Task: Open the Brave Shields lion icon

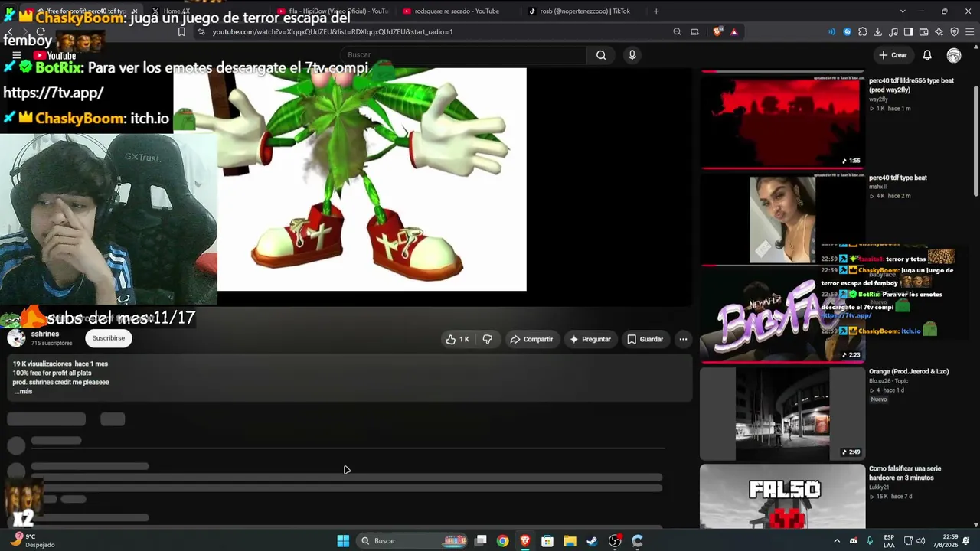Action: click(717, 32)
